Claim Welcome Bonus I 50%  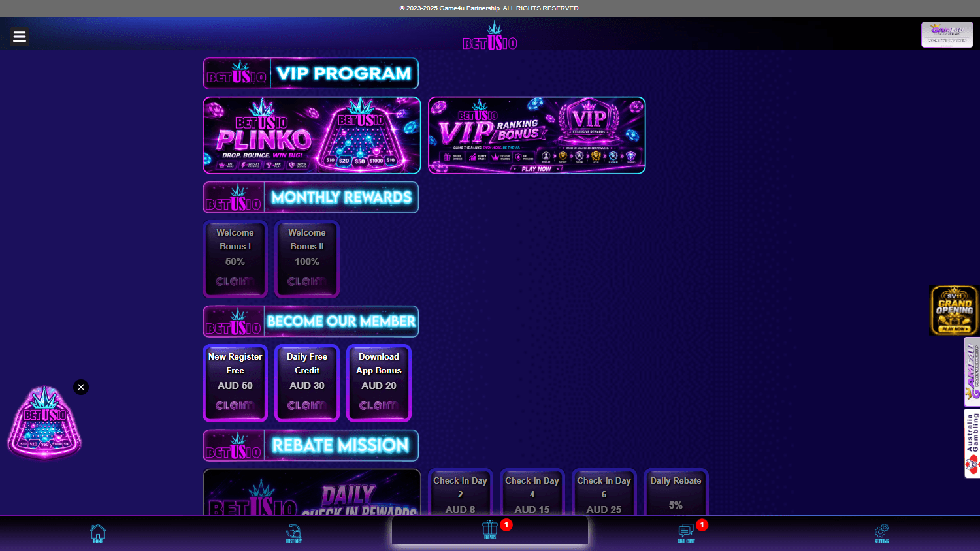tap(235, 259)
